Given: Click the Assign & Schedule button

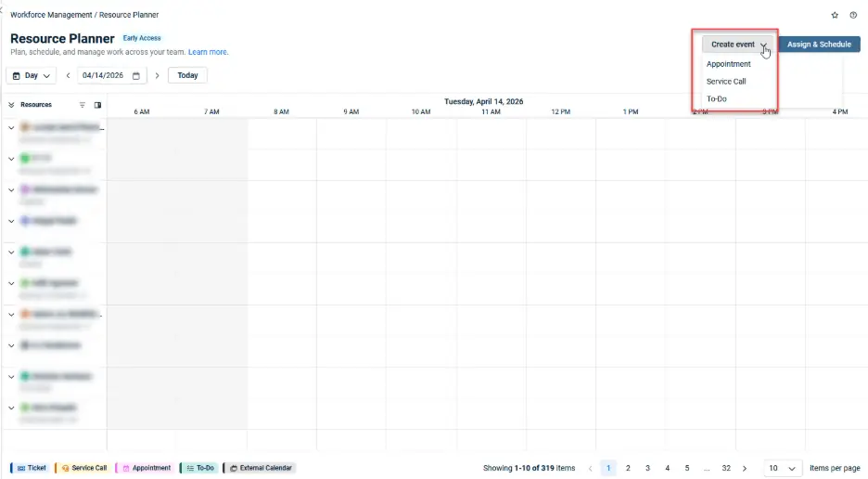Looking at the screenshot, I should [819, 45].
